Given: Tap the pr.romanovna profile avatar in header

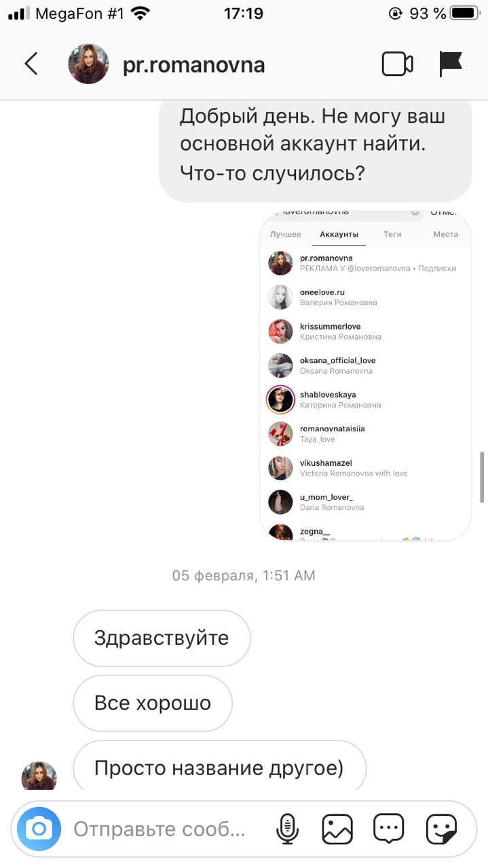Looking at the screenshot, I should [x=88, y=64].
